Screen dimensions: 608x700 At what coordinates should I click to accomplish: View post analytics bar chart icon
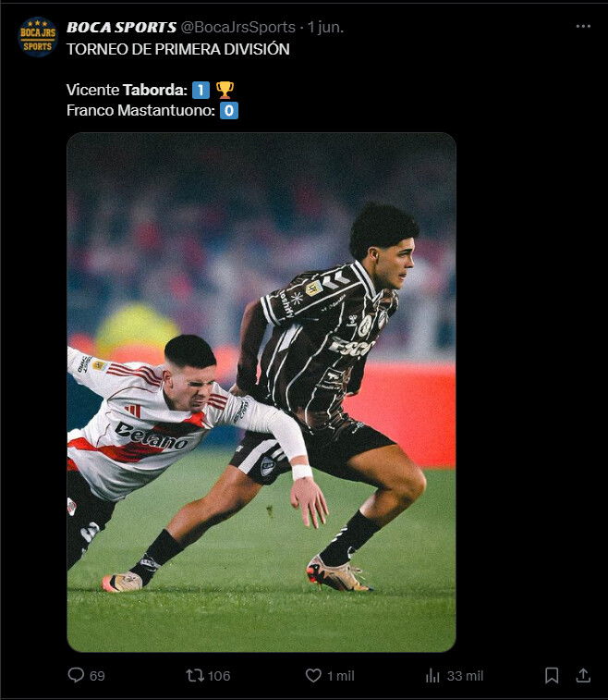(x=432, y=675)
